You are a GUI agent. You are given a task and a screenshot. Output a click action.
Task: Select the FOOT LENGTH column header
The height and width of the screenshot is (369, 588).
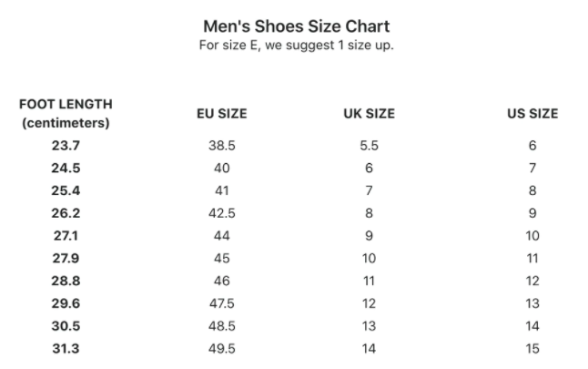66,113
